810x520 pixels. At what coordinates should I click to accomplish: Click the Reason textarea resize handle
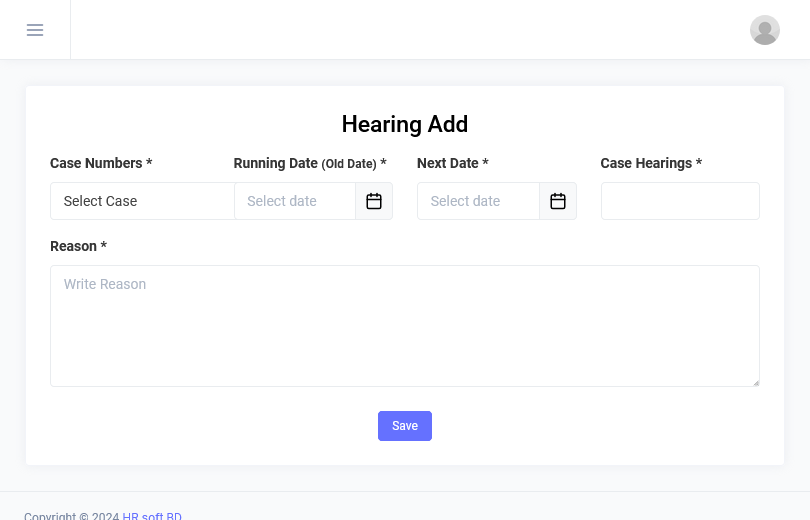tap(755, 382)
